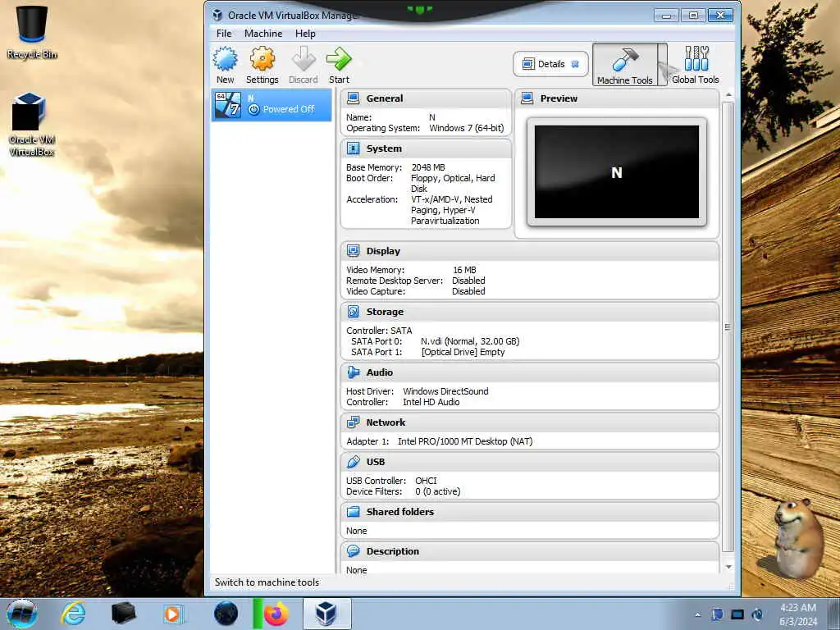This screenshot has width=840, height=630.
Task: Click the General section monitor icon
Action: coord(353,98)
